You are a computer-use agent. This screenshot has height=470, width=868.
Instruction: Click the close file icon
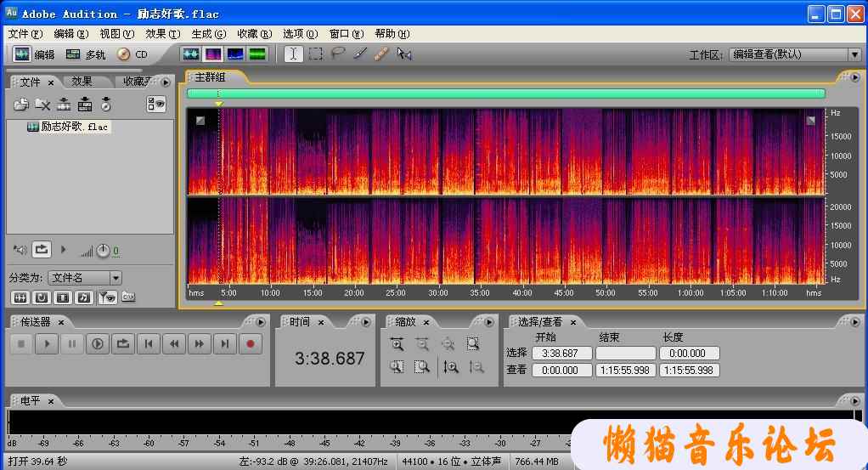point(42,104)
